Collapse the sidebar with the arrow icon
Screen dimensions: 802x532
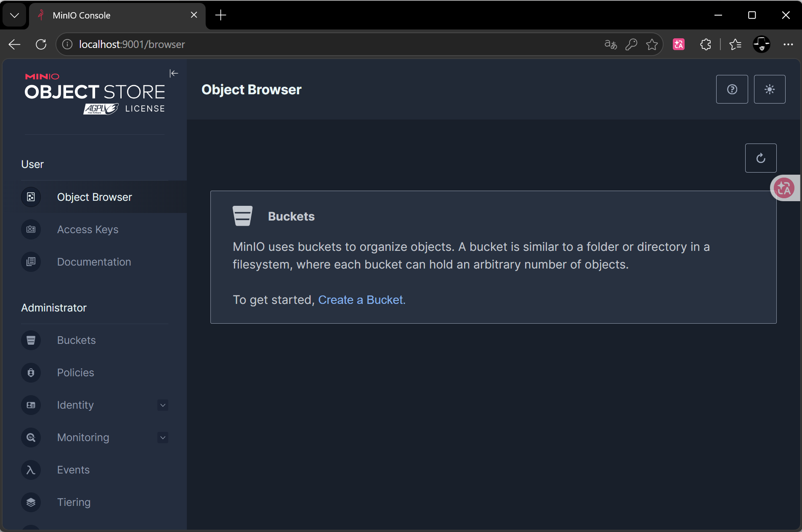[173, 73]
